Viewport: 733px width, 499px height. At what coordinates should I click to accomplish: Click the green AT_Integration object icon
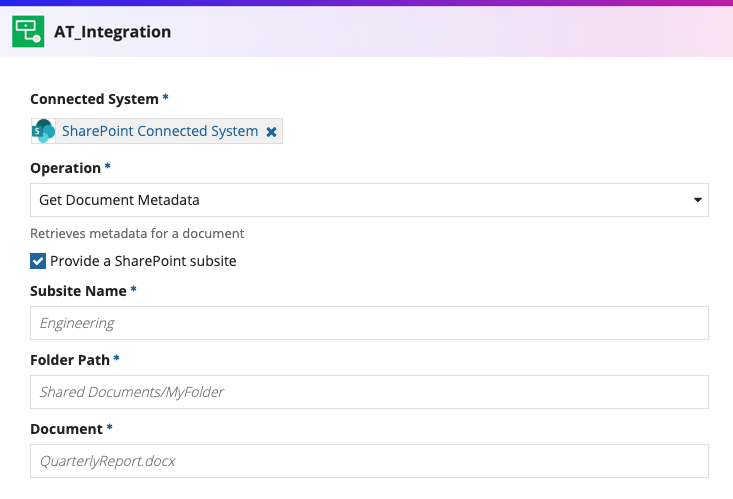click(x=28, y=31)
